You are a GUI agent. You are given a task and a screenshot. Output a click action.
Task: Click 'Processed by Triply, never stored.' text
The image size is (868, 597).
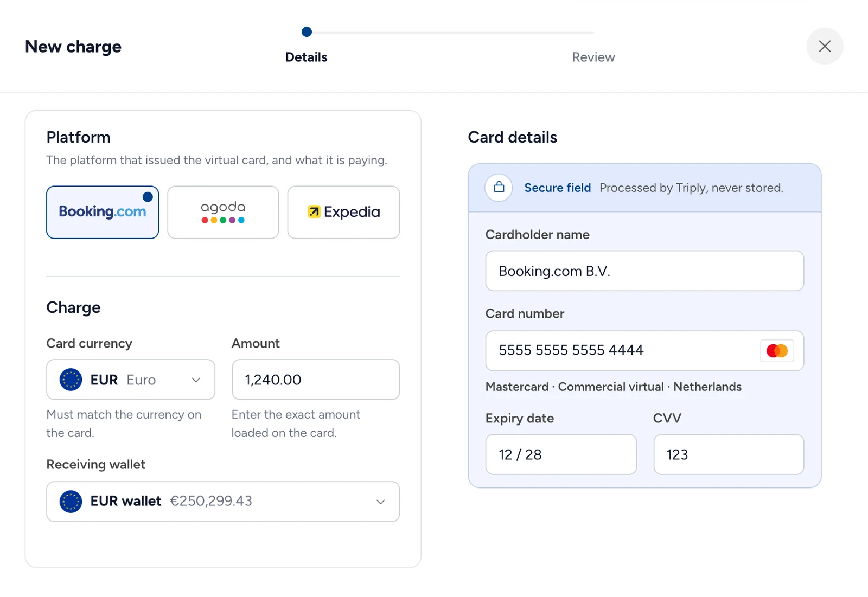tap(692, 188)
